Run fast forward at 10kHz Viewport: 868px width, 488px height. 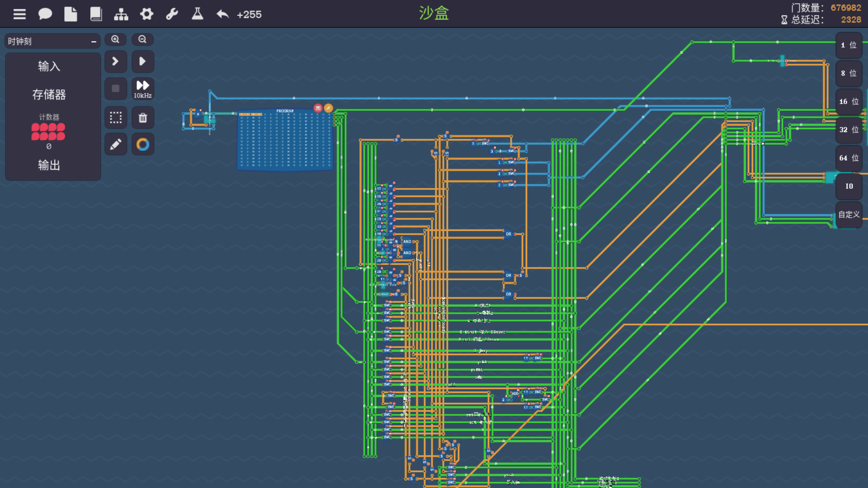click(142, 89)
